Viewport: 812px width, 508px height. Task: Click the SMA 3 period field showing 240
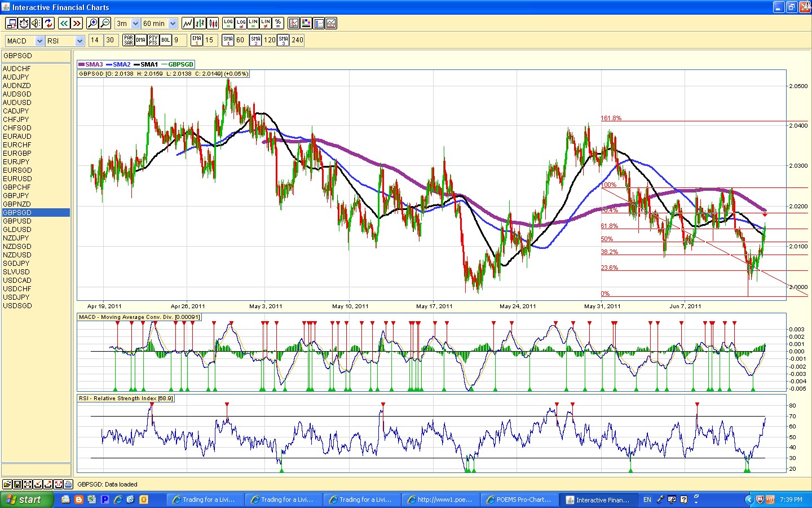(297, 40)
